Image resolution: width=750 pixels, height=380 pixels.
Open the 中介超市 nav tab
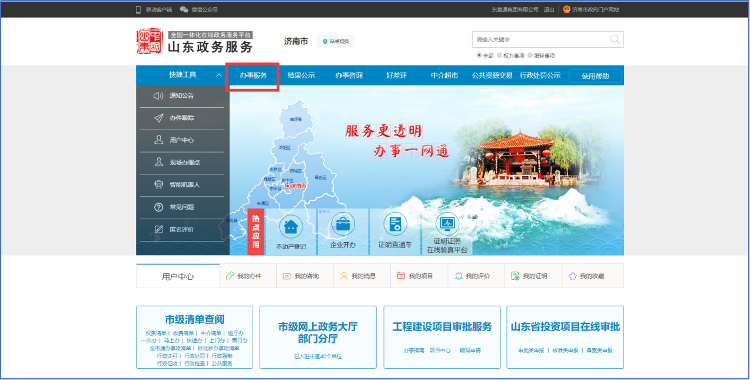[x=444, y=76]
